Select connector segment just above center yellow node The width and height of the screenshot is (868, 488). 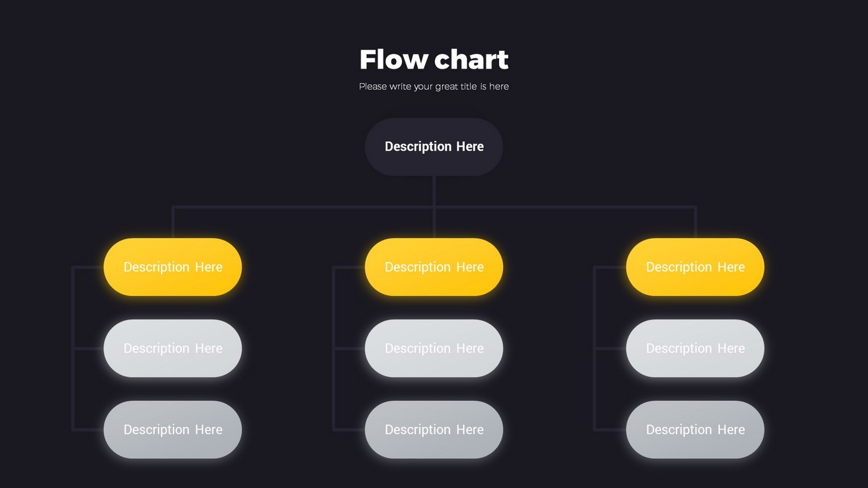(x=434, y=224)
